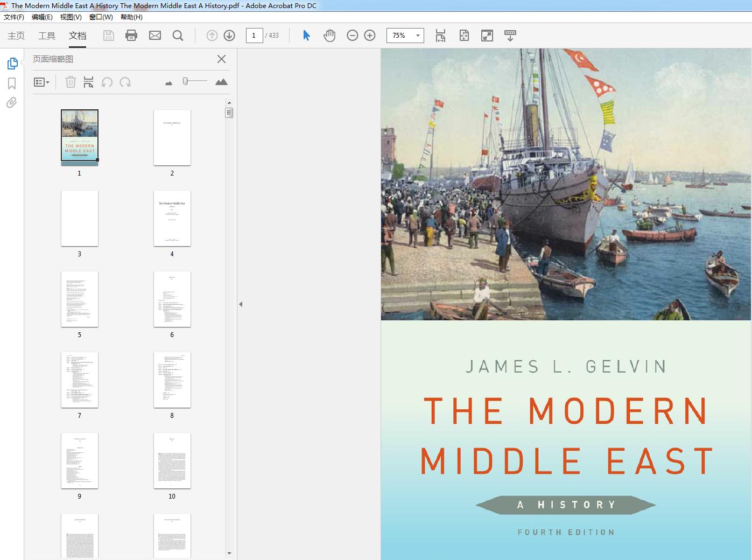Screen dimensions: 752x560
Task: Adjust the thumbnail size slider
Action: click(185, 81)
